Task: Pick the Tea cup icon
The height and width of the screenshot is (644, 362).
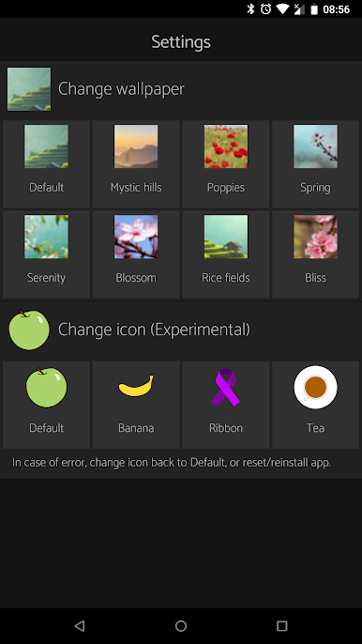Action: pyautogui.click(x=315, y=405)
